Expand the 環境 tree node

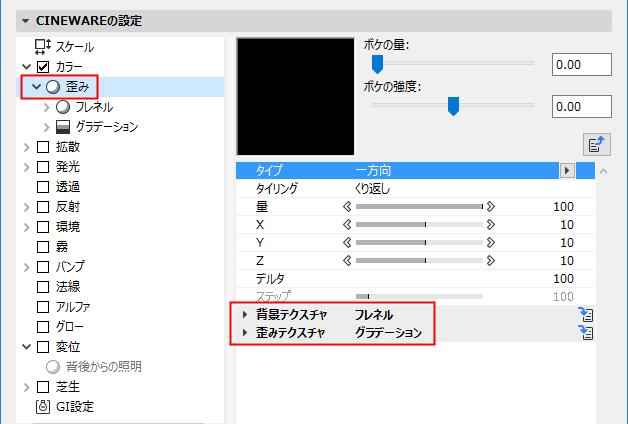[26, 227]
